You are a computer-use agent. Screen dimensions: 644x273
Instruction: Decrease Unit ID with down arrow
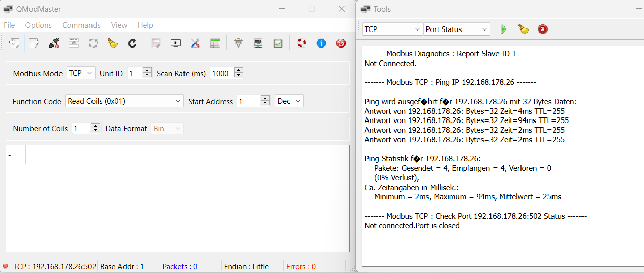(x=147, y=76)
